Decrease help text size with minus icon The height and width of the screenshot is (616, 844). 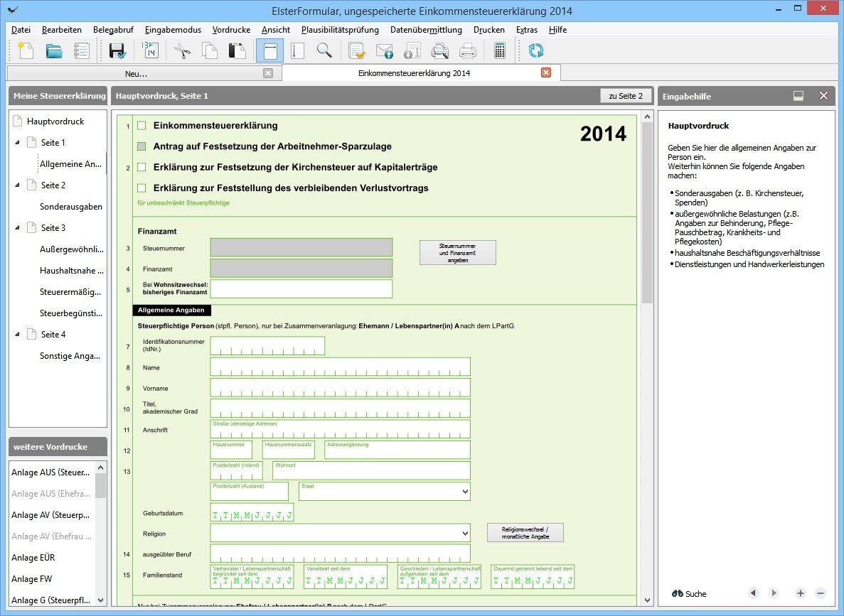tap(821, 593)
